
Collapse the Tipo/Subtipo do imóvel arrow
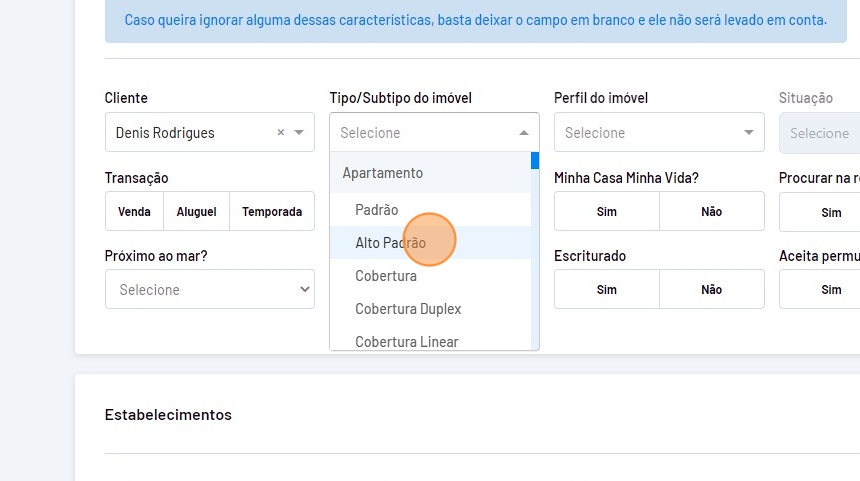[x=524, y=132]
